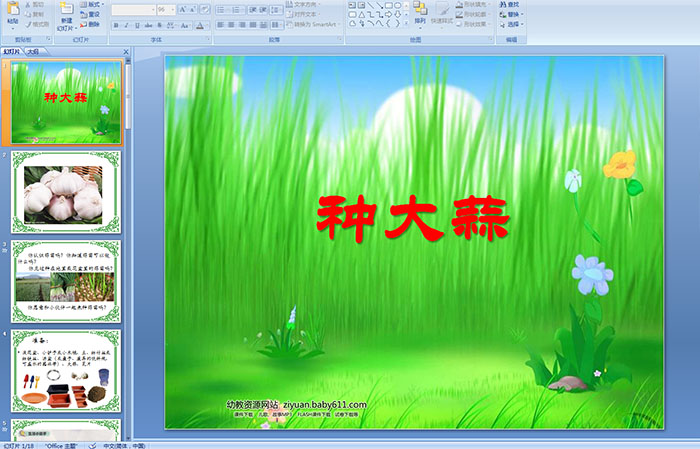Select the Down Arrow shape in gallery
The height and width of the screenshot is (449, 700).
(x=398, y=14)
